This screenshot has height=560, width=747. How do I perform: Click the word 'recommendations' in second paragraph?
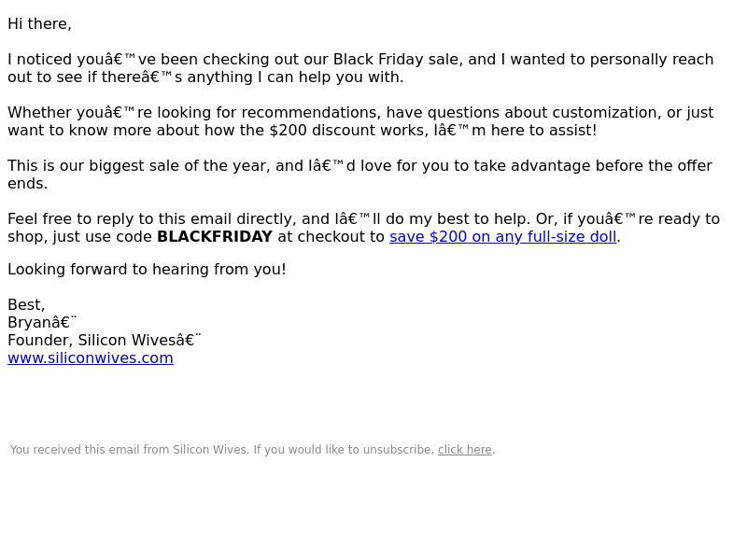tap(311, 113)
